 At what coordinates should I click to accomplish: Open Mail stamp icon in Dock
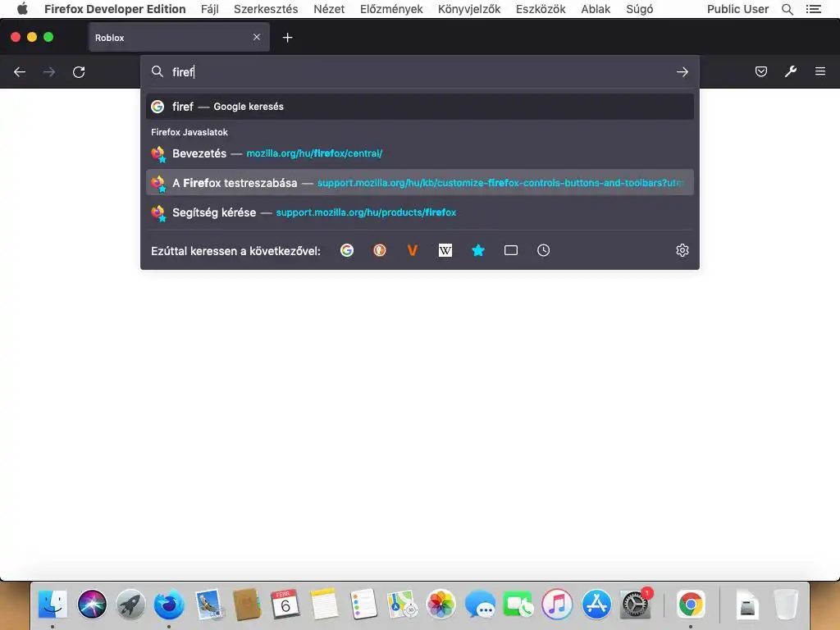click(x=208, y=605)
